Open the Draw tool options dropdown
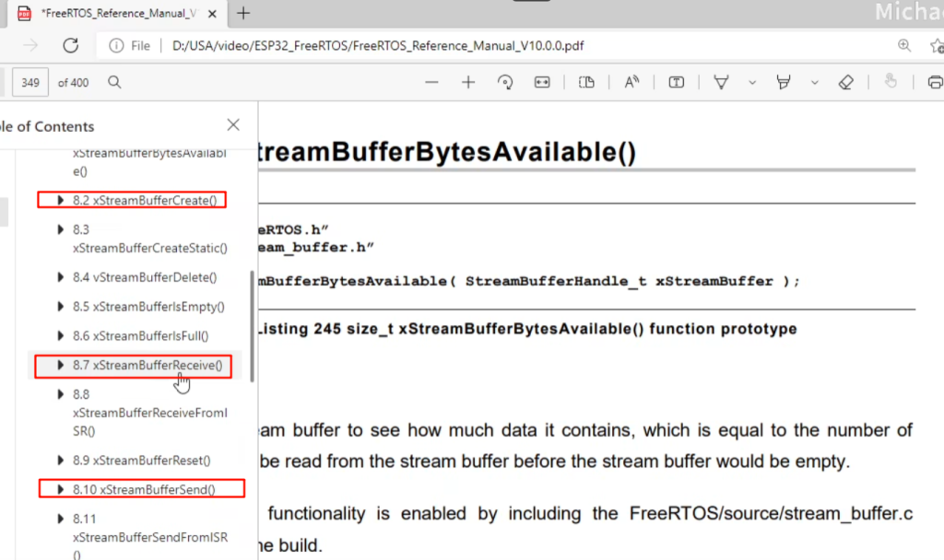Screen dimensions: 944x560 752,82
